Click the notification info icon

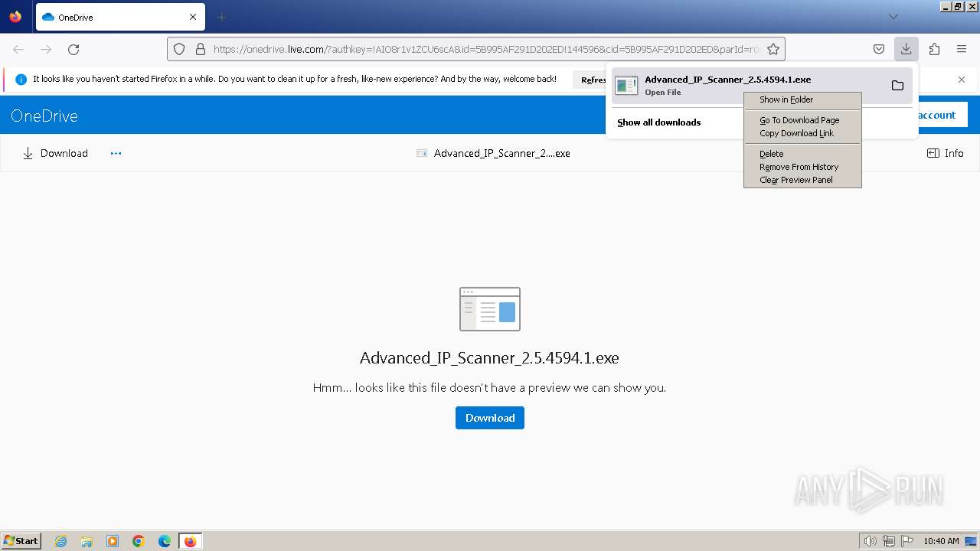[21, 80]
